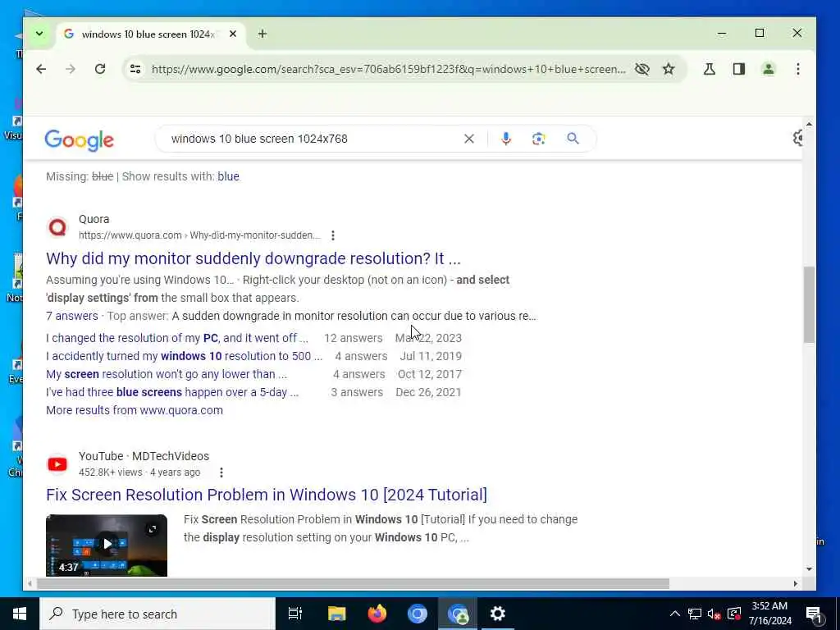The width and height of the screenshot is (840, 630).
Task: Open 'I've had three blue screens happen' link
Action: pyautogui.click(x=172, y=392)
